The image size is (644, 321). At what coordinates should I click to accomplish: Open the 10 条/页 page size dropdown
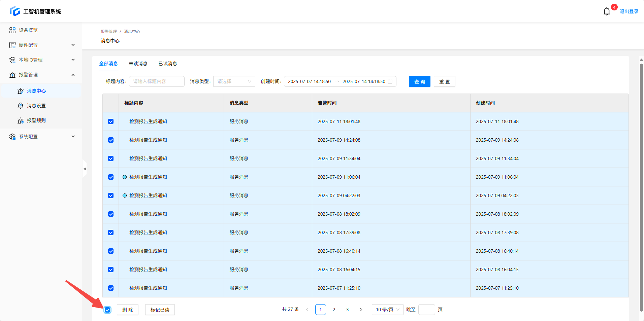tap(387, 310)
